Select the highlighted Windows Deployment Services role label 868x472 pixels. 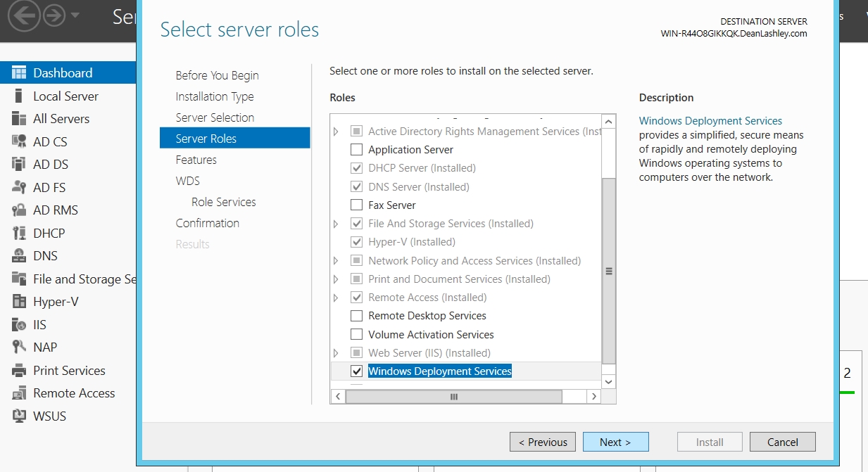coord(440,371)
